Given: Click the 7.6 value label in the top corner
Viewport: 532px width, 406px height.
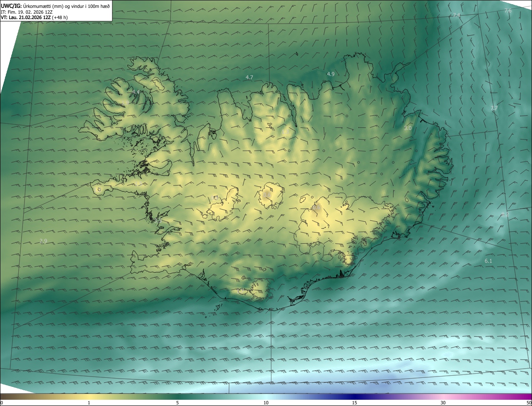Looking at the screenshot, I should coord(508,10).
